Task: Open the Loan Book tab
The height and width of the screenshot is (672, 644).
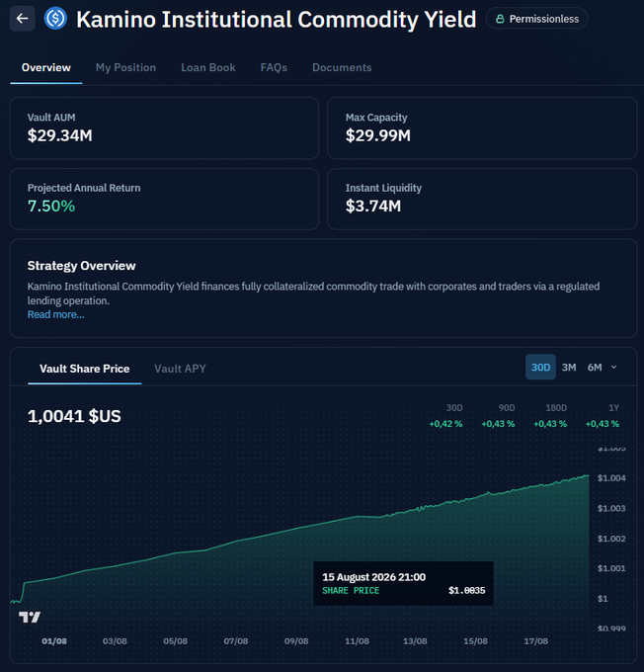Action: tap(208, 68)
